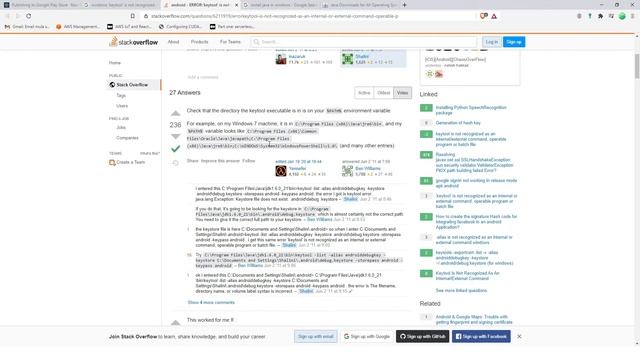Open Companies in the left sidebar
Viewport: 640px width, 360px height.
point(127,138)
